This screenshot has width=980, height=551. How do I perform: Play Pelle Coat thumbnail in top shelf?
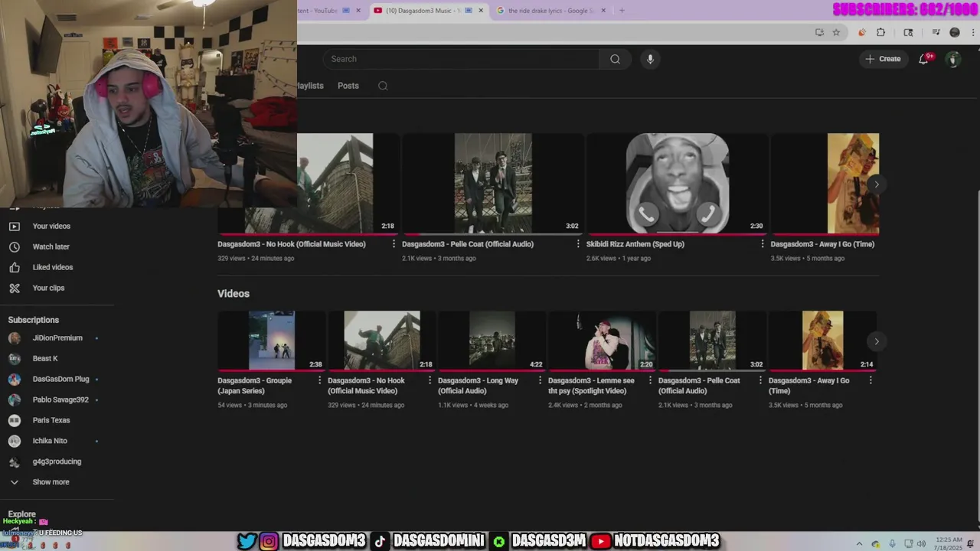493,184
